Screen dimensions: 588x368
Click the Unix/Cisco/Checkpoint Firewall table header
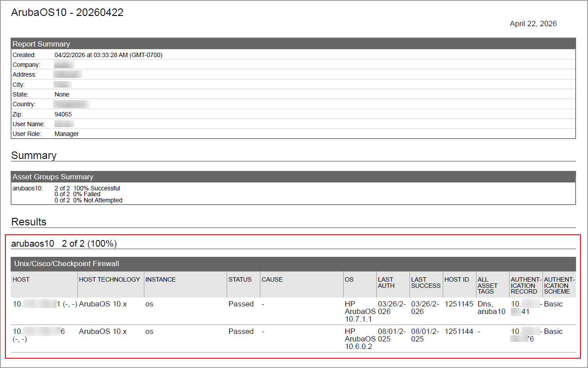293,264
